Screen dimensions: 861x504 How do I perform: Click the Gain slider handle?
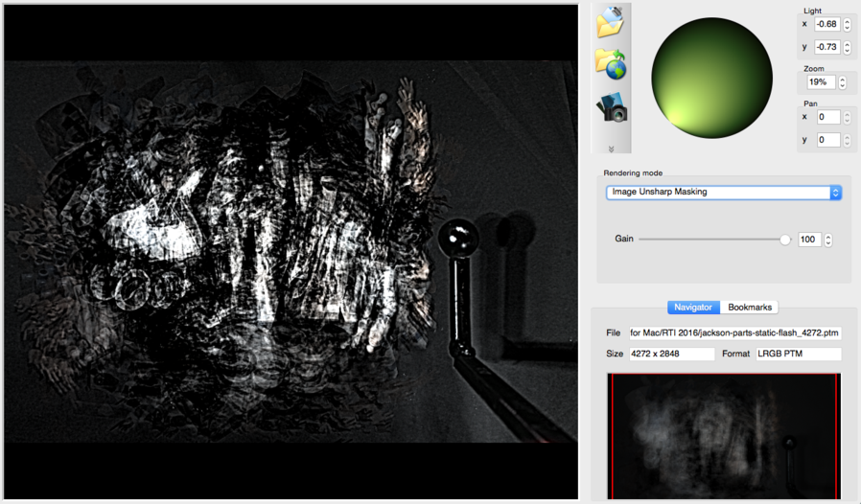point(785,240)
